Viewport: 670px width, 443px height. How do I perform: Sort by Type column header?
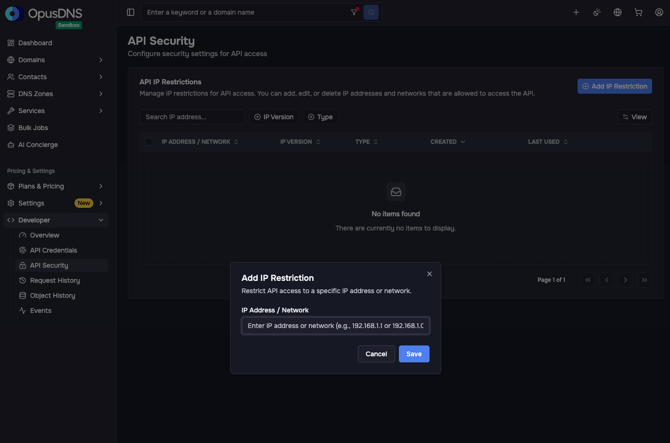pos(366,142)
